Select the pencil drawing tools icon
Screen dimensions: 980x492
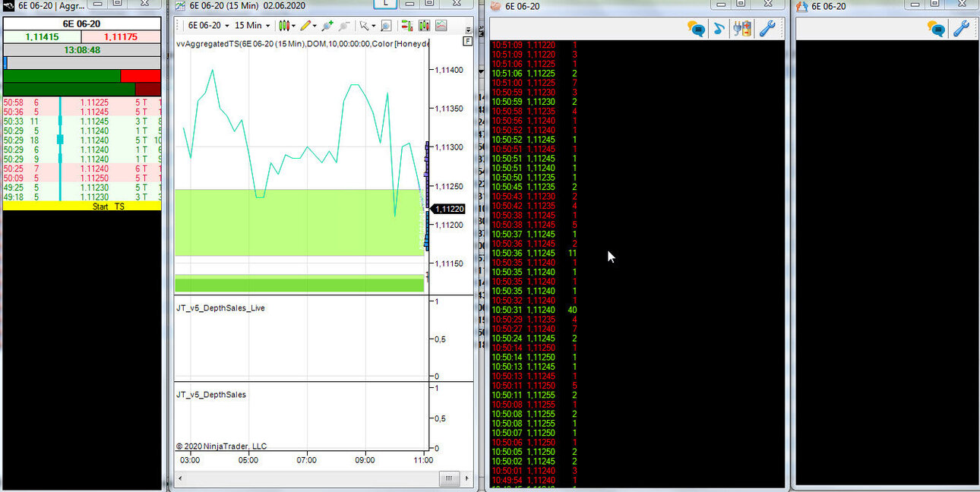pos(305,25)
